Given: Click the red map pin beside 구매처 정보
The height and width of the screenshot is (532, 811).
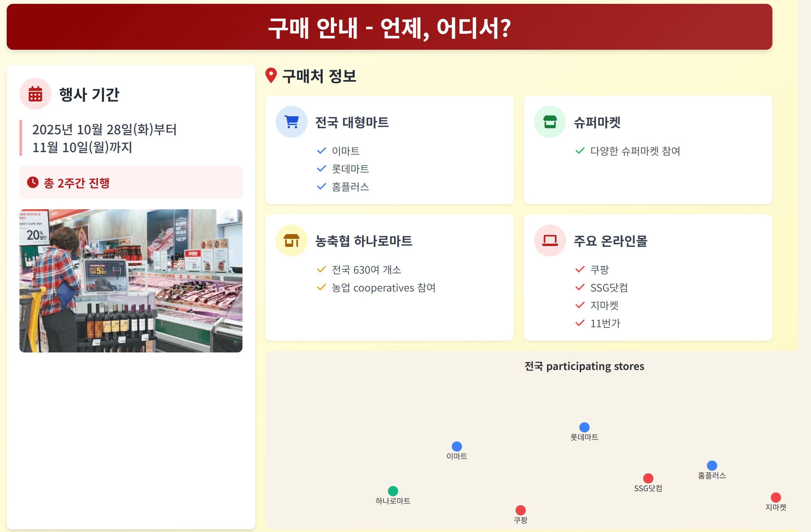Looking at the screenshot, I should pos(271,76).
